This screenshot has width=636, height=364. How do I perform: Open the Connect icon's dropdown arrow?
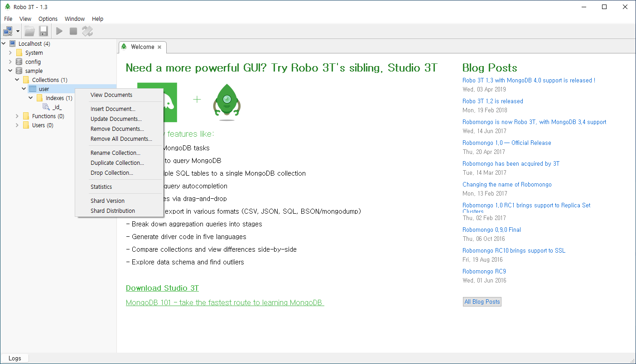pos(18,32)
